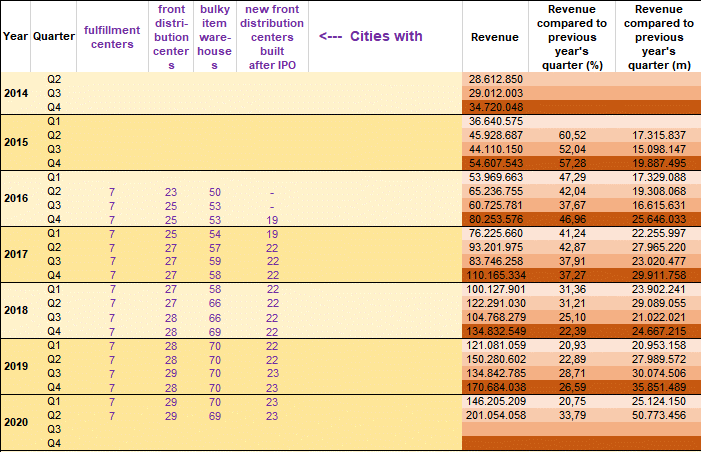701x452 pixels.
Task: Click the Q3 quarter cell of 2020
Action: [x=54, y=429]
